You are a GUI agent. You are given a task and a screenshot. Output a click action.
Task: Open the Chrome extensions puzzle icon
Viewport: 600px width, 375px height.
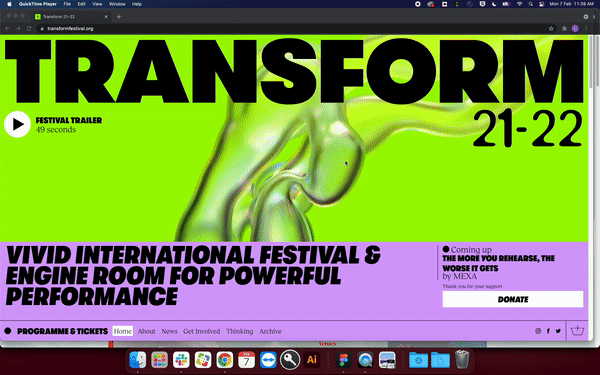pyautogui.click(x=564, y=28)
